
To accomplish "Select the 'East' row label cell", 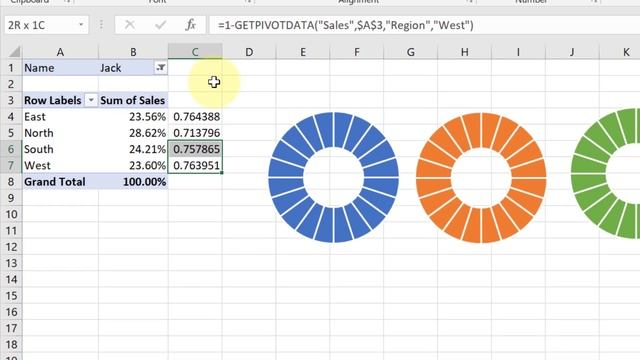I will point(60,117).
